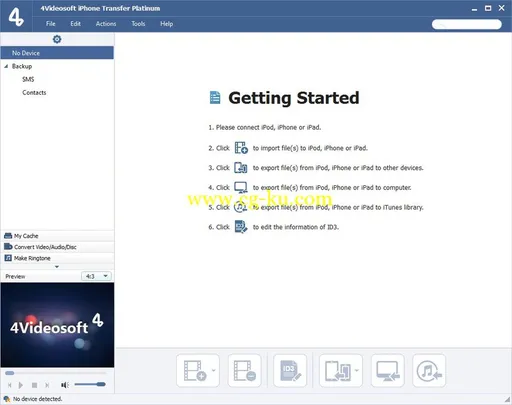Maximize the application window
This screenshot has width=512, height=405.
(x=488, y=8)
